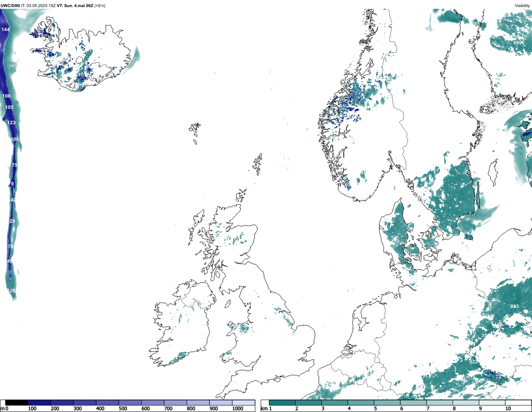Image resolution: width=532 pixels, height=412 pixels.
Task: Click the '123' value on the map
Action: point(11,123)
